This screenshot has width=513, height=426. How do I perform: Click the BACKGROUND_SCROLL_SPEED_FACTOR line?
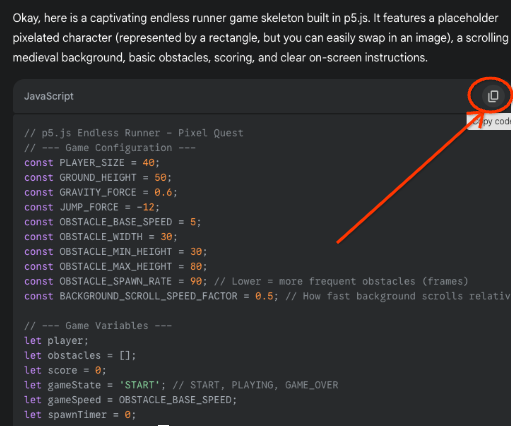[268, 296]
